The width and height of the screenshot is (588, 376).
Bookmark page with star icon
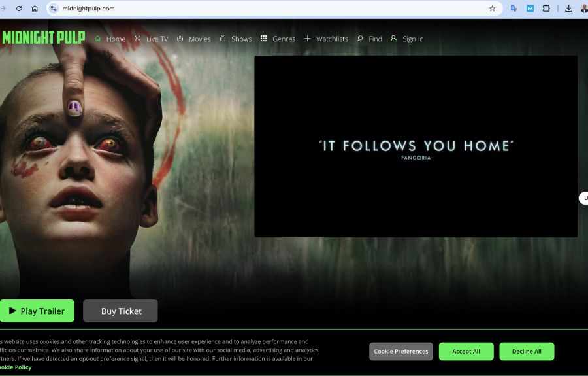(x=493, y=9)
